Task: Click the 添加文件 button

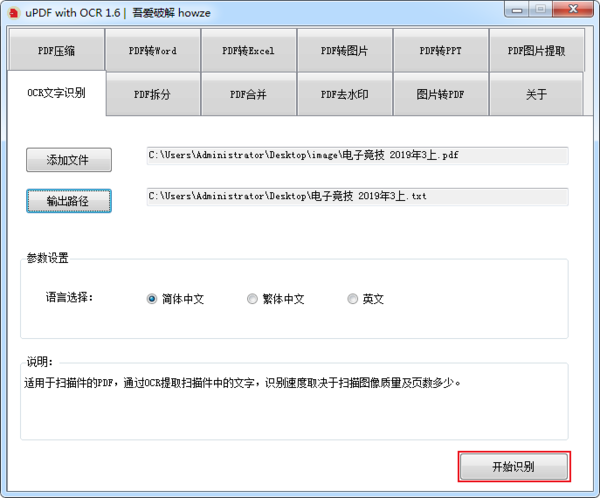Action: coord(69,160)
